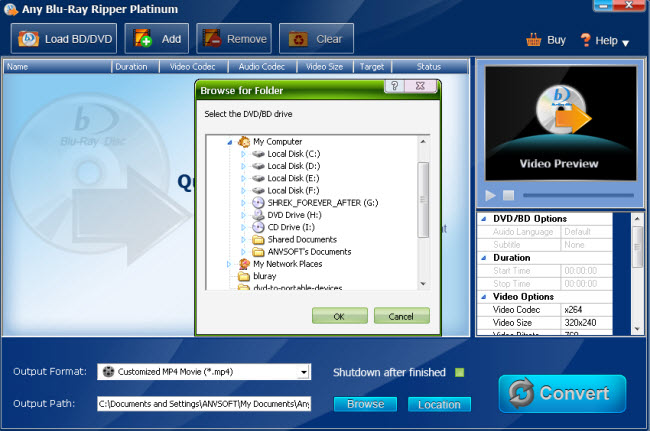Select the Audio Codec column header
The image size is (650, 431).
coord(262,67)
